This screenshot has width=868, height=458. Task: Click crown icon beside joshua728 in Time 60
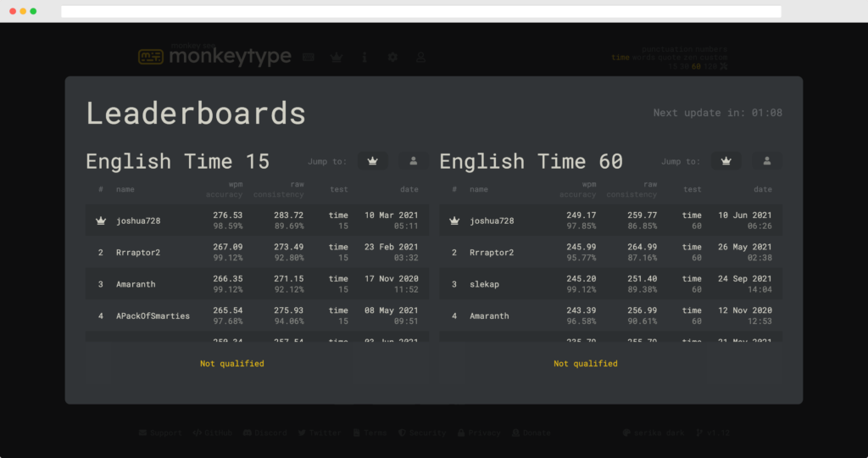pyautogui.click(x=454, y=221)
